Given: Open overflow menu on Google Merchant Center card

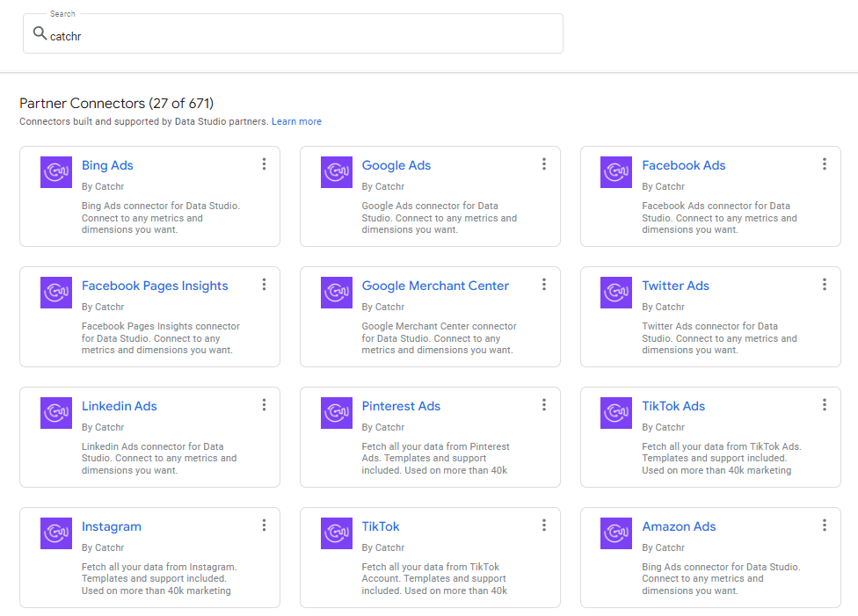Looking at the screenshot, I should pos(544,284).
